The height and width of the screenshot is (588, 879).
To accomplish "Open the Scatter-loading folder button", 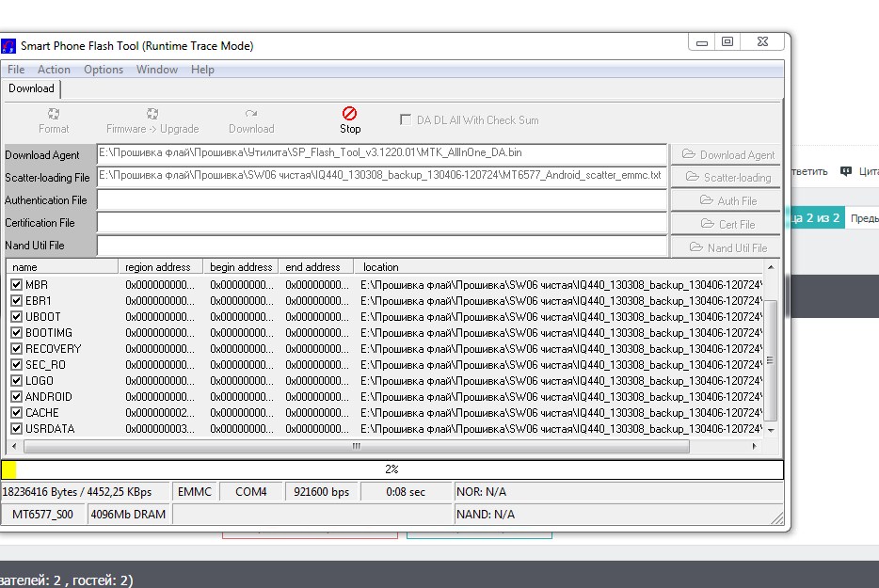I will 727,177.
